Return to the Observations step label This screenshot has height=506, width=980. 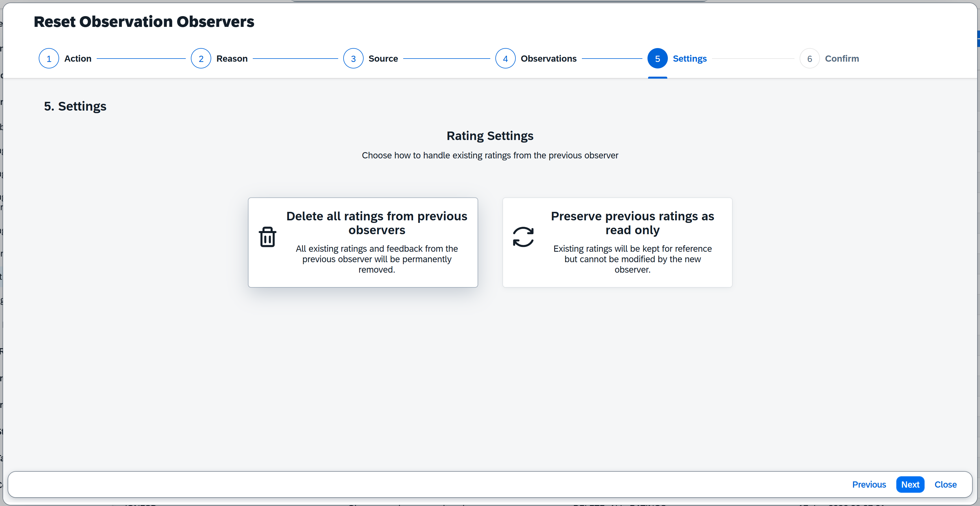(x=548, y=59)
